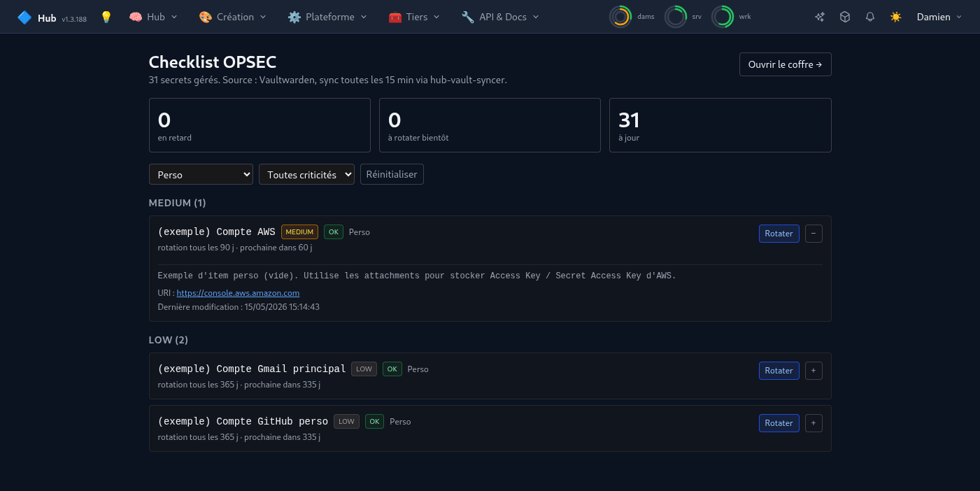Click the (exemple) Compte Gmail principal title
The width and height of the screenshot is (980, 491).
252,369
